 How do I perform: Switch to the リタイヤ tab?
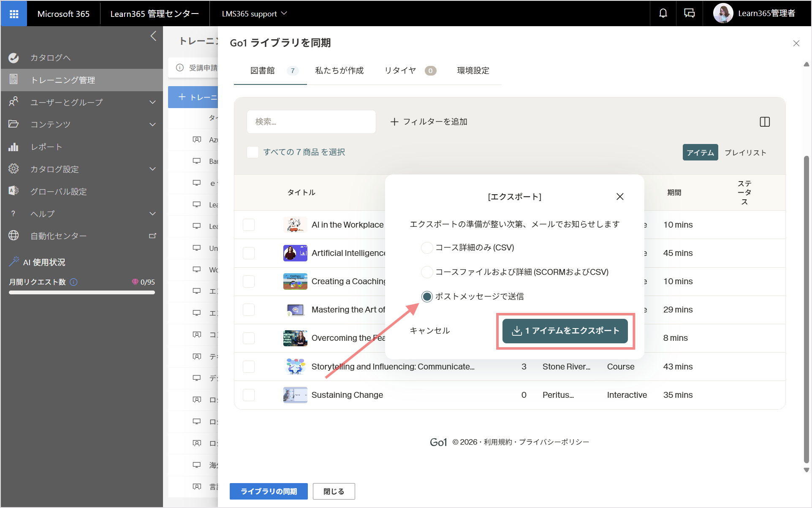410,71
